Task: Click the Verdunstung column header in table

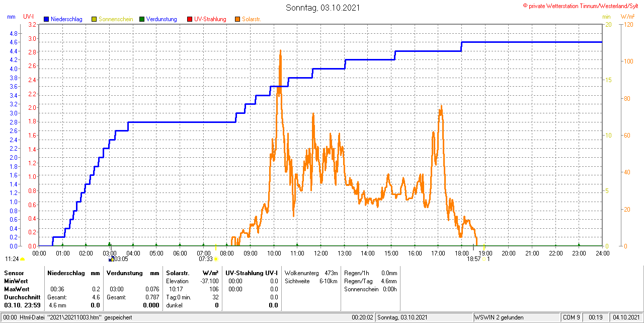Action: click(x=125, y=273)
